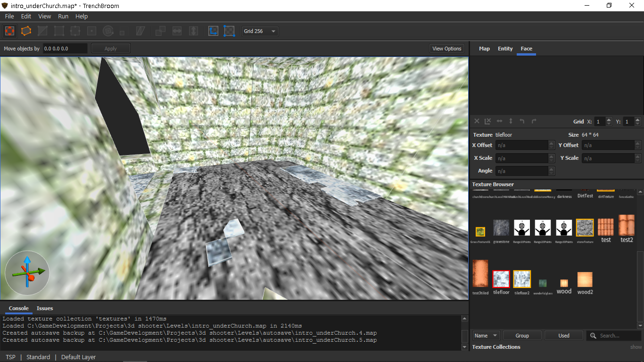644x362 pixels.
Task: Open the Name sort order dropdown
Action: [486, 336]
